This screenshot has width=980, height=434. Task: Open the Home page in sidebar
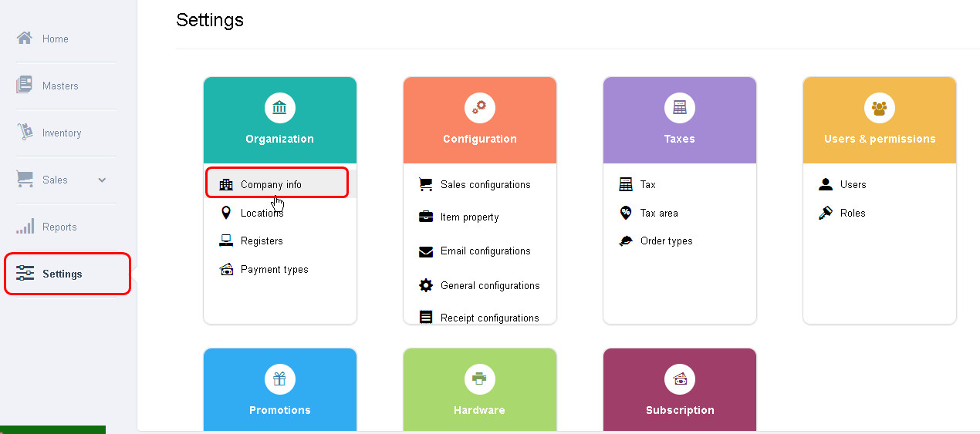coord(55,39)
